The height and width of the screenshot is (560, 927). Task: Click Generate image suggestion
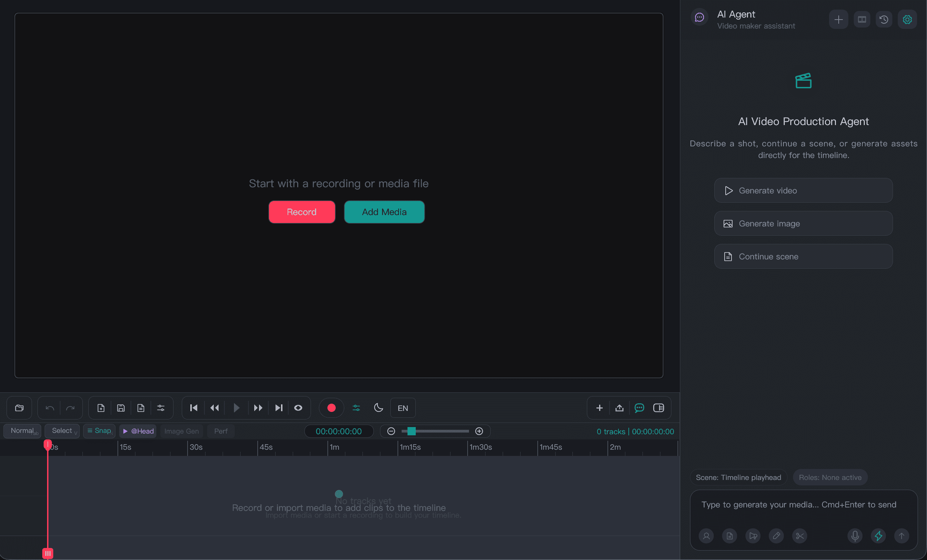pyautogui.click(x=803, y=223)
